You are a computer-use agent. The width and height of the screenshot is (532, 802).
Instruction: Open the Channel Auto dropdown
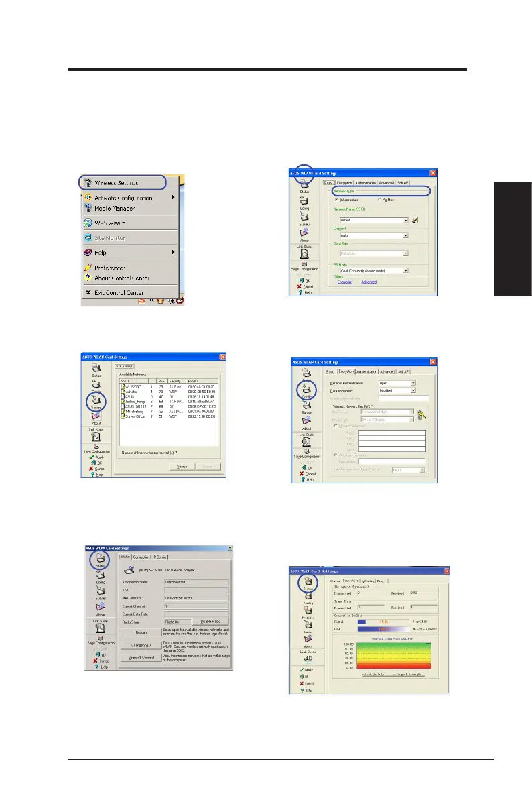pos(406,236)
